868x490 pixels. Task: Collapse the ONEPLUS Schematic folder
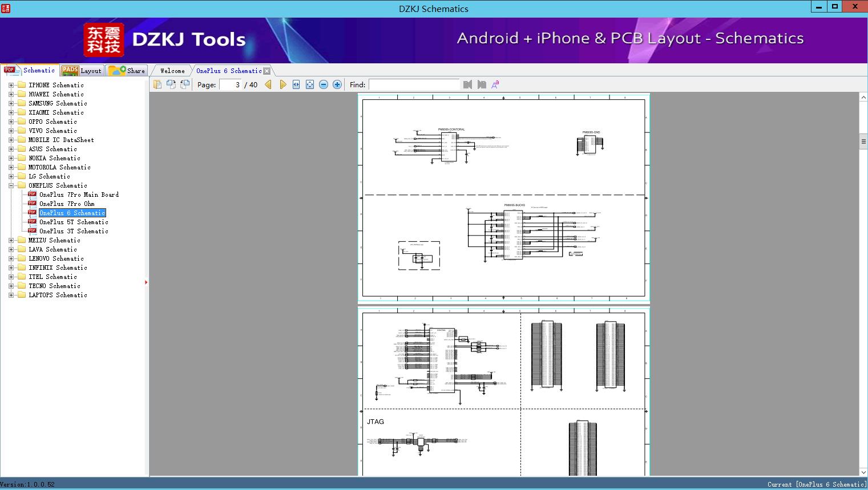(x=11, y=185)
